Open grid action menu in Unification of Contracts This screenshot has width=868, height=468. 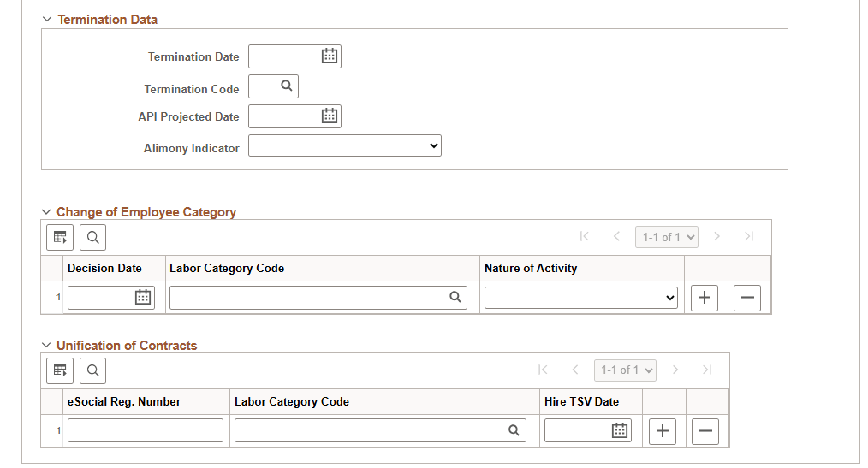[x=60, y=370]
